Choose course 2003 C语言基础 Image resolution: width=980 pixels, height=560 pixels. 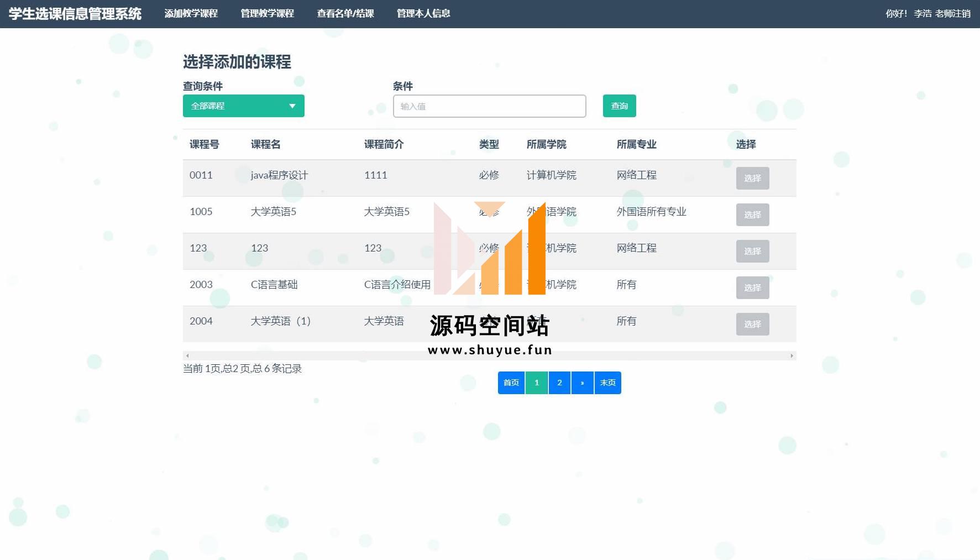(752, 287)
